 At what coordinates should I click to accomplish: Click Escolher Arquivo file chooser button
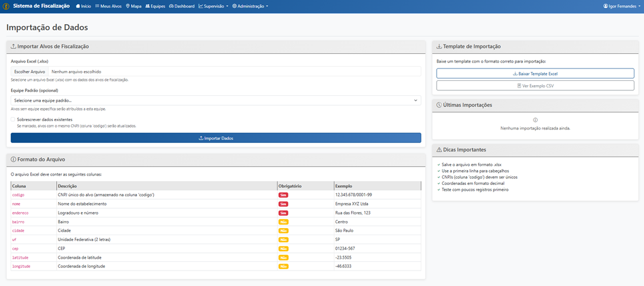[30, 71]
